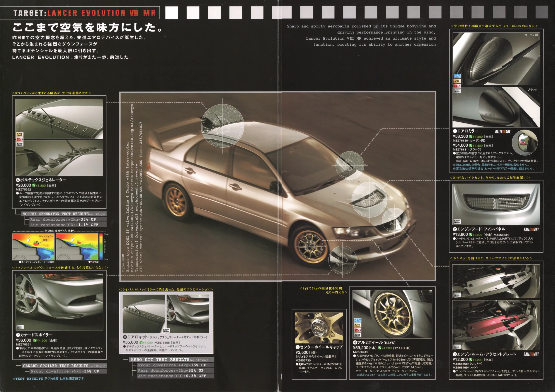Open the lower vortex generator fin close-up photo
The height and width of the screenshot is (392, 555).
(x=59, y=158)
